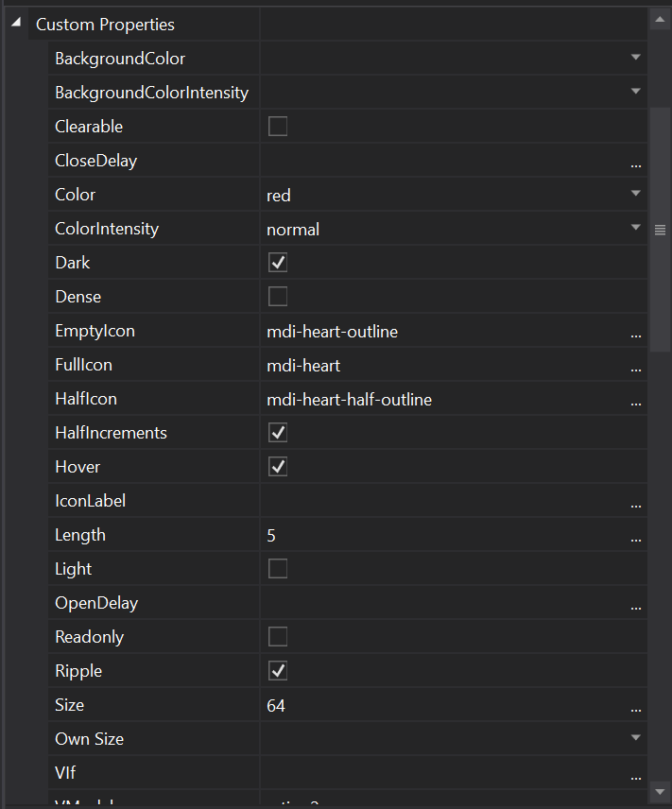Screen dimensions: 672x809
Task: Open the BackgroundColor dropdown
Action: [636, 58]
